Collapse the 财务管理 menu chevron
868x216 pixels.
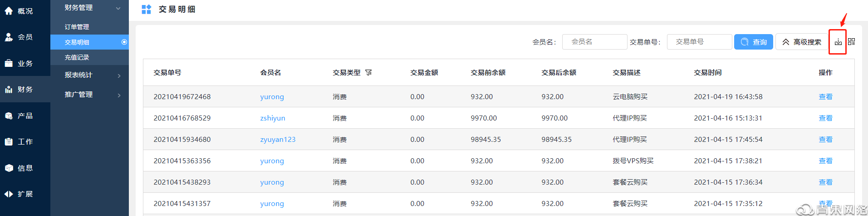tap(118, 8)
